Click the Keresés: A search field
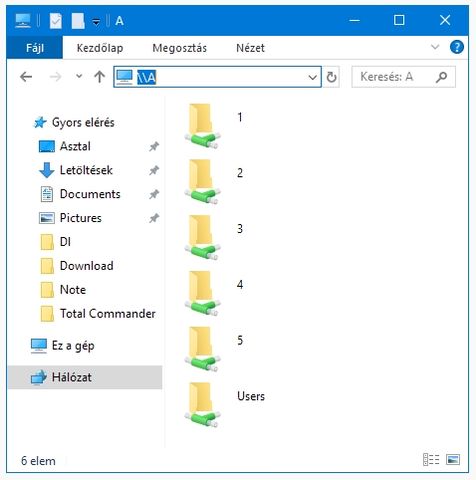 (x=395, y=77)
